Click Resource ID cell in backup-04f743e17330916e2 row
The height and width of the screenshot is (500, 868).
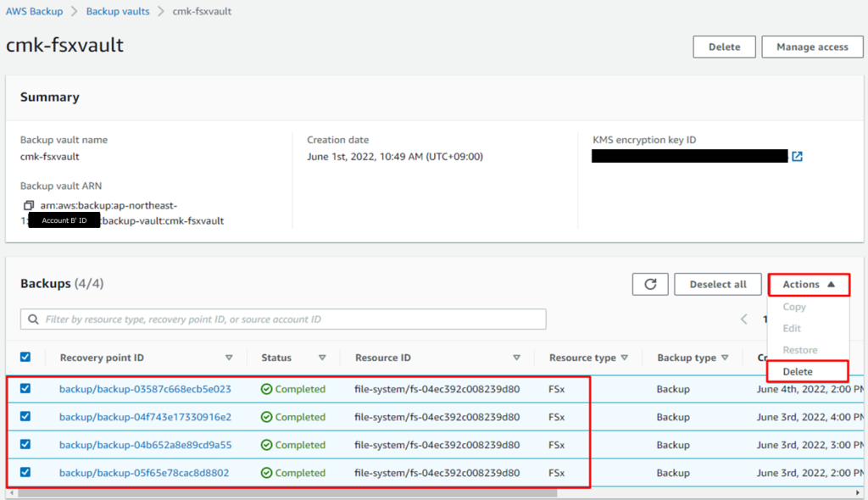[437, 417]
